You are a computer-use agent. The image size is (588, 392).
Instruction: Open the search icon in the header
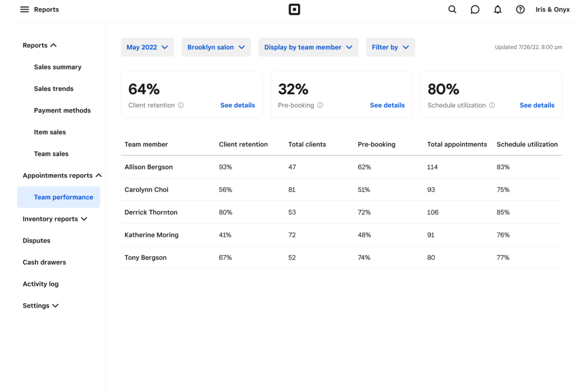point(452,9)
